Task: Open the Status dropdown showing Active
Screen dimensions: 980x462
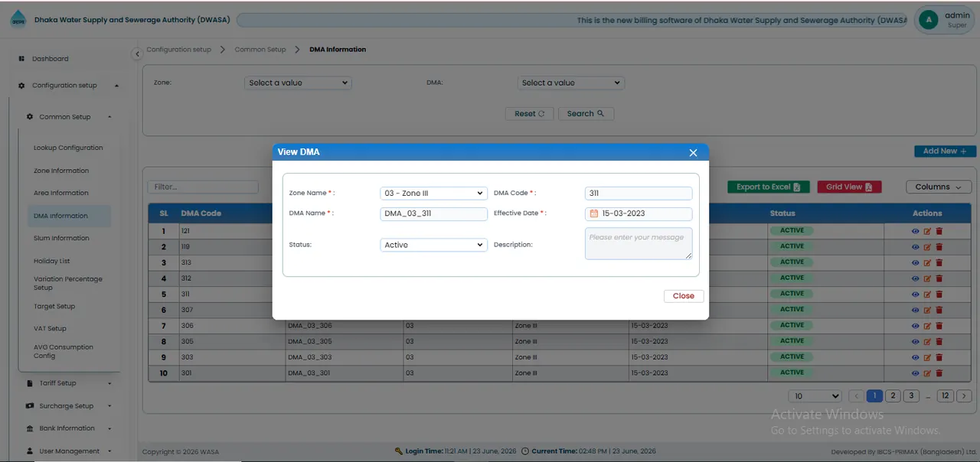Action: (x=433, y=245)
